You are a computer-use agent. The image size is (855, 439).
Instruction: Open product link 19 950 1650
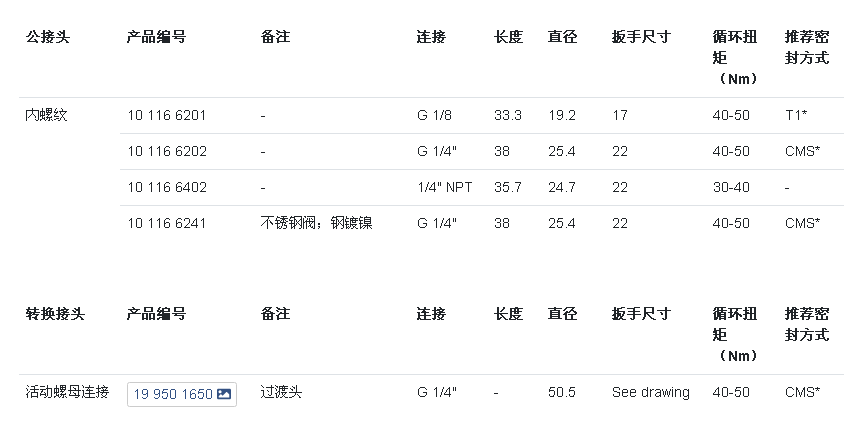pyautogui.click(x=182, y=394)
